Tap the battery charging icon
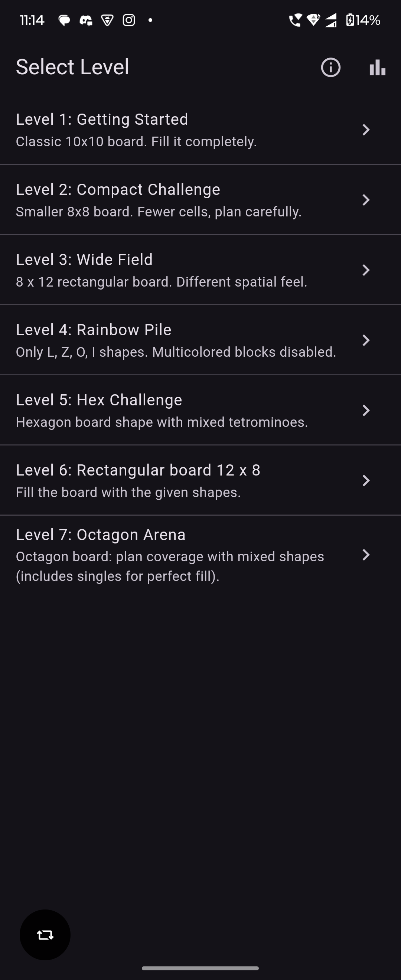 point(350,20)
